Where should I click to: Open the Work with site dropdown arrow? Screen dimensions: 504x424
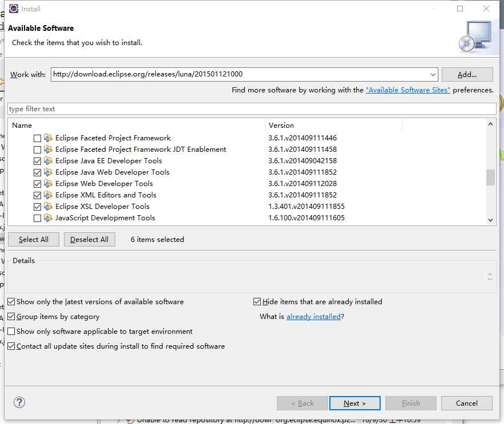(433, 75)
